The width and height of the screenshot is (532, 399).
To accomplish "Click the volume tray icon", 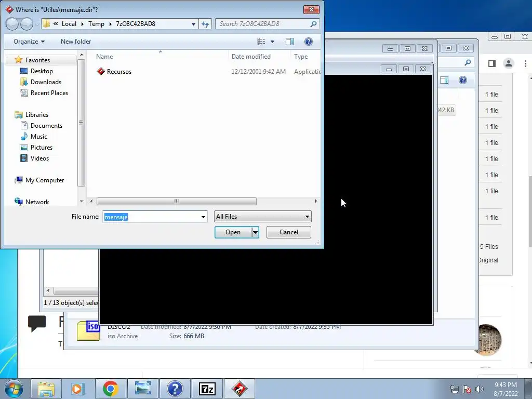I will pos(479,389).
